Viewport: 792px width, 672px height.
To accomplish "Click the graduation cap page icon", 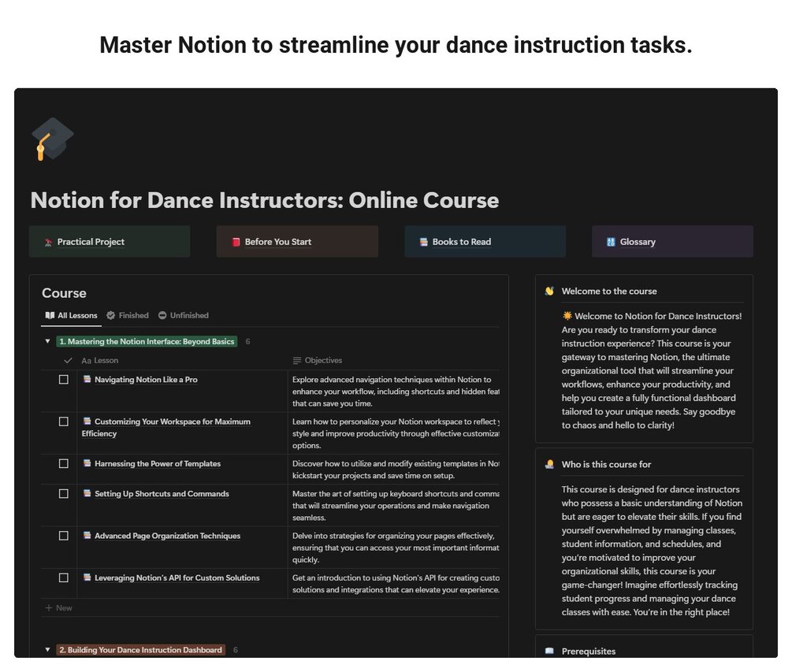I will coord(52,139).
